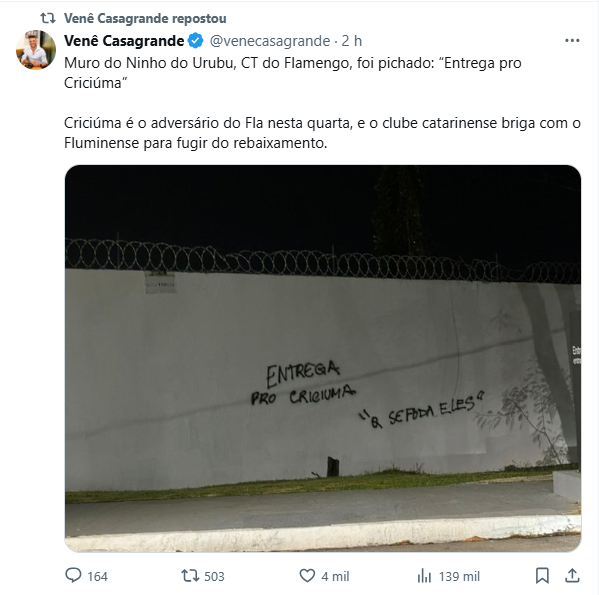Screen dimensions: 599x595
Task: Share the tweet using the upload arrow icon
Action: pyautogui.click(x=572, y=576)
